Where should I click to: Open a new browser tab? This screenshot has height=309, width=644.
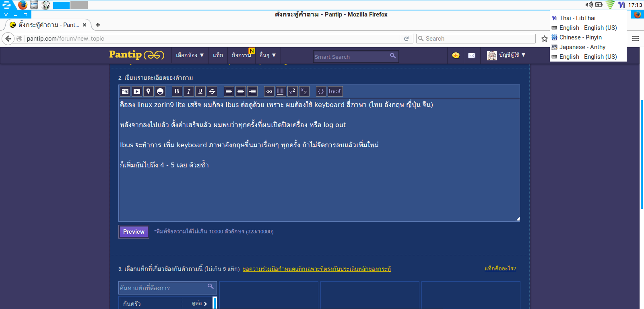(x=98, y=25)
